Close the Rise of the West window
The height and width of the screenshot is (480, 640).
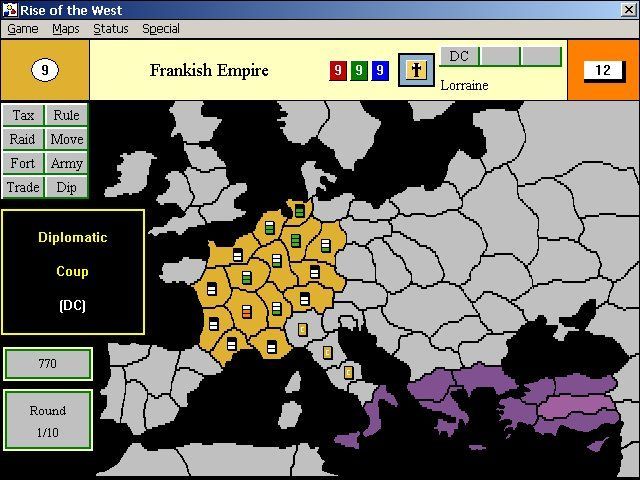click(x=629, y=10)
